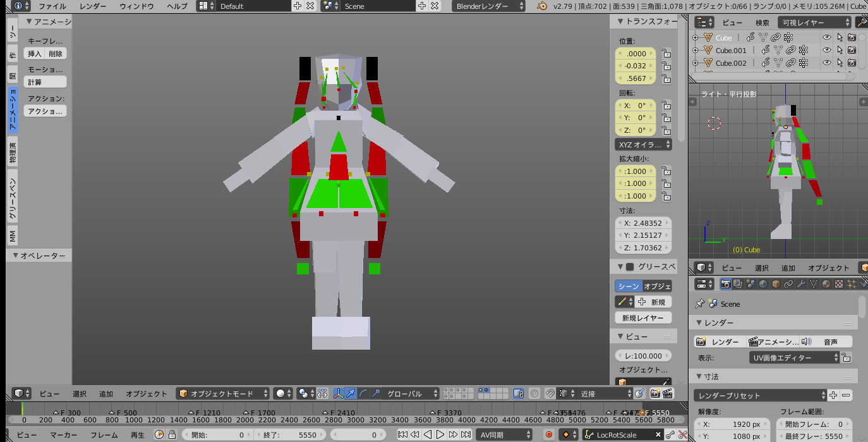Click the rotate manipulator arc icon
Screen dimensions: 868x442
[x=363, y=393]
